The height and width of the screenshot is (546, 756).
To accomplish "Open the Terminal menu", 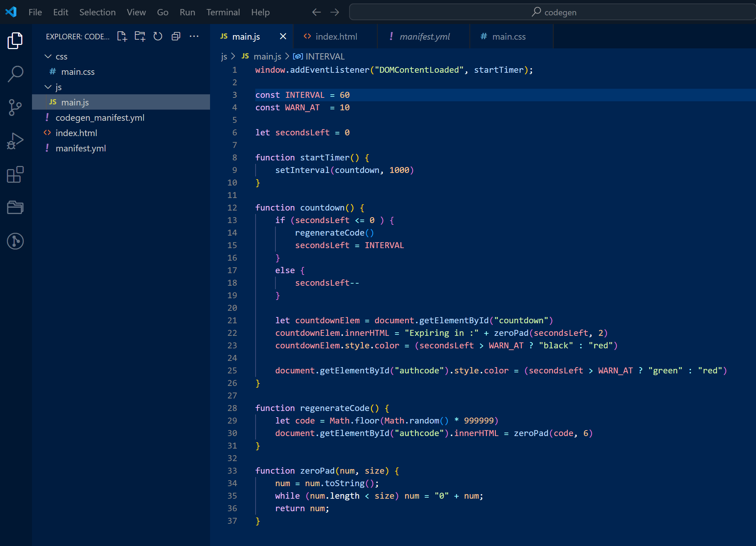I will tap(223, 12).
